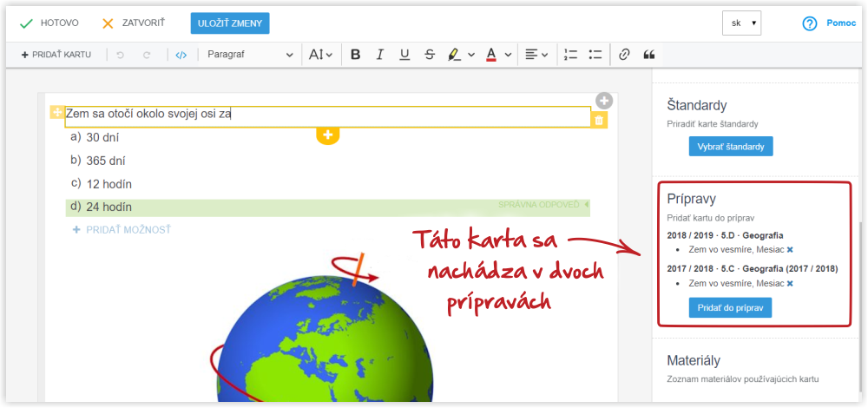Expand the font color options arrow

pyautogui.click(x=508, y=55)
